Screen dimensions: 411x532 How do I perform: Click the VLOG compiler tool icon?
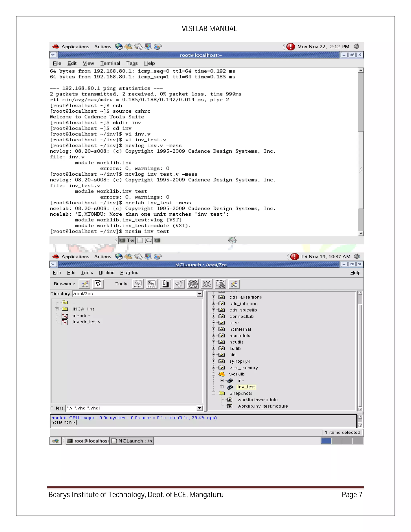tap(152, 284)
